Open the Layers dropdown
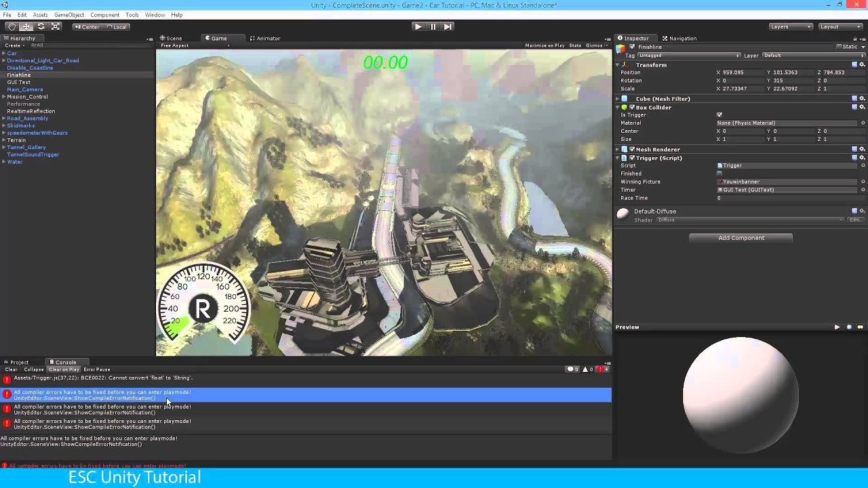The image size is (868, 488). tap(790, 26)
